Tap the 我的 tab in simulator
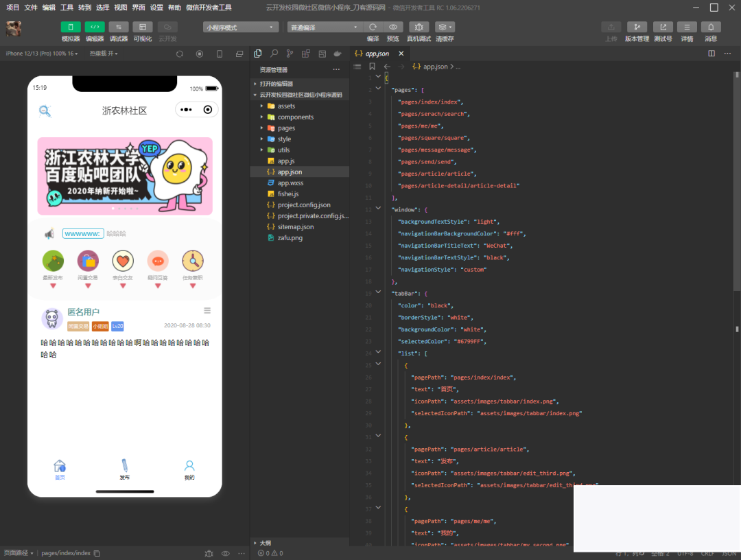This screenshot has width=741, height=560. [x=189, y=469]
